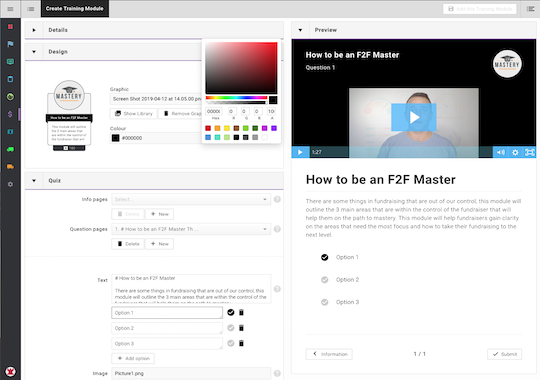Open the Info pages dropdown
Viewport: 540px width, 380px height.
point(191,199)
